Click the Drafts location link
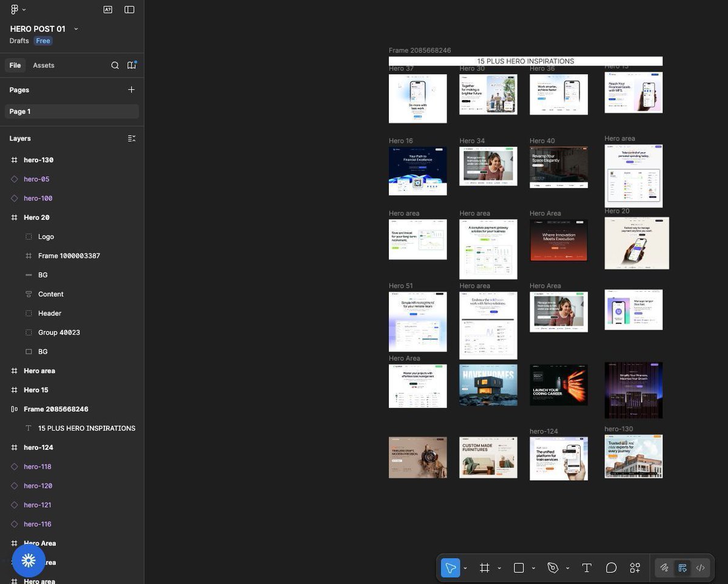The height and width of the screenshot is (584, 728). (x=19, y=41)
